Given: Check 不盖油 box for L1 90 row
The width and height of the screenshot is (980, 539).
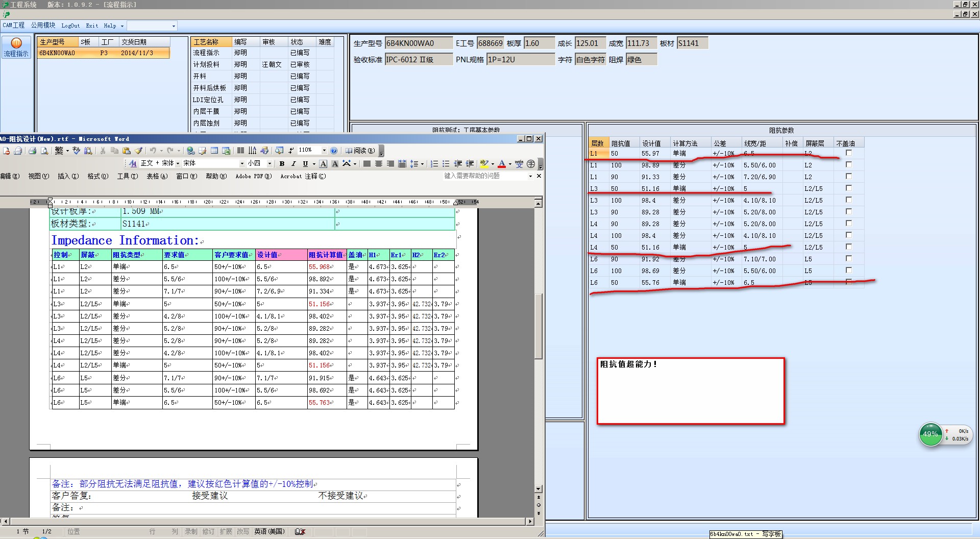Looking at the screenshot, I should [848, 176].
